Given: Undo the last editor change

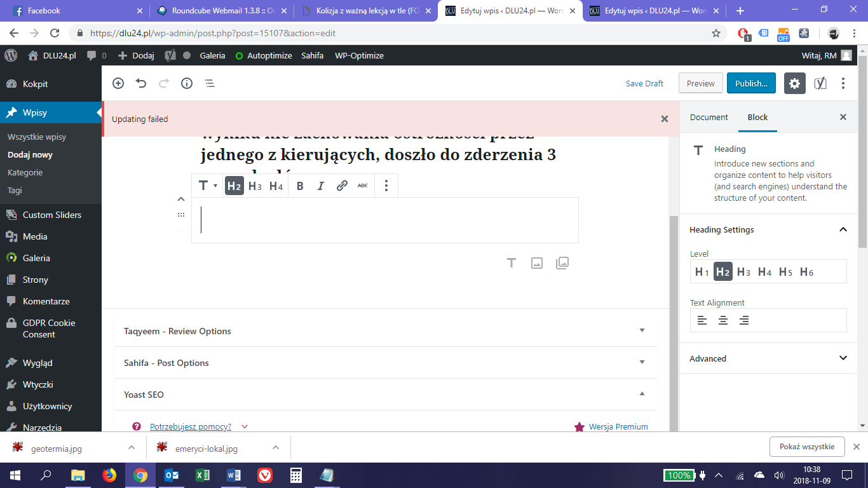Looking at the screenshot, I should coord(141,83).
